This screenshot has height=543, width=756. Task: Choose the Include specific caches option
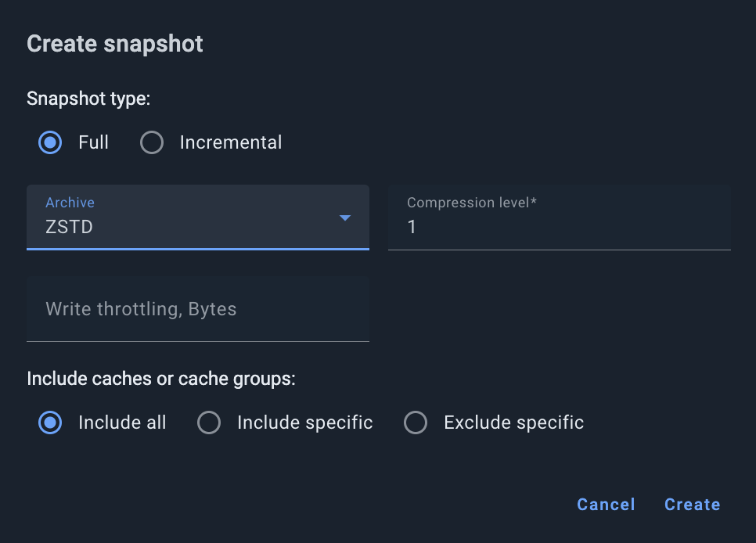coord(209,423)
